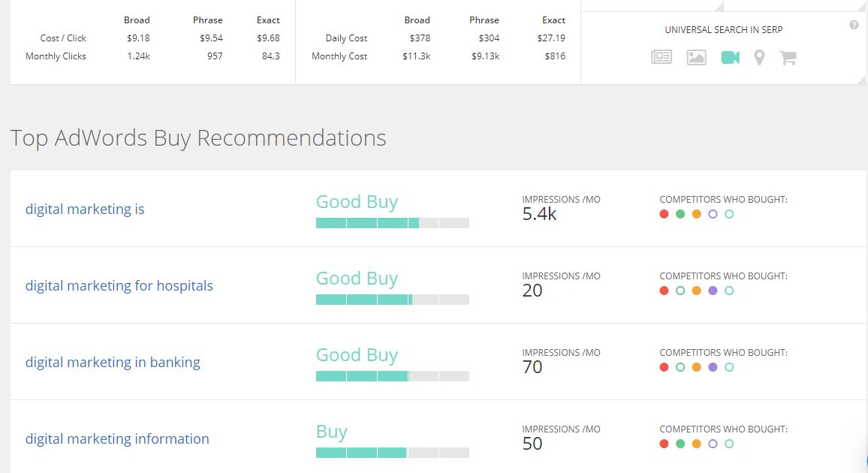The width and height of the screenshot is (868, 473).
Task: Click filled purple dot in hospitals row
Action: coord(713,291)
